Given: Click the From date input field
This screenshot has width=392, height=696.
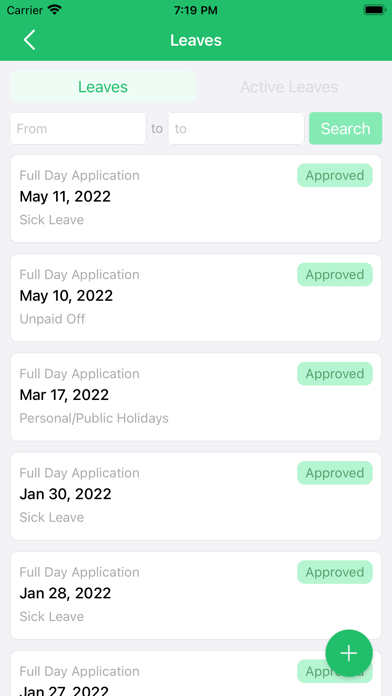Looking at the screenshot, I should (78, 128).
